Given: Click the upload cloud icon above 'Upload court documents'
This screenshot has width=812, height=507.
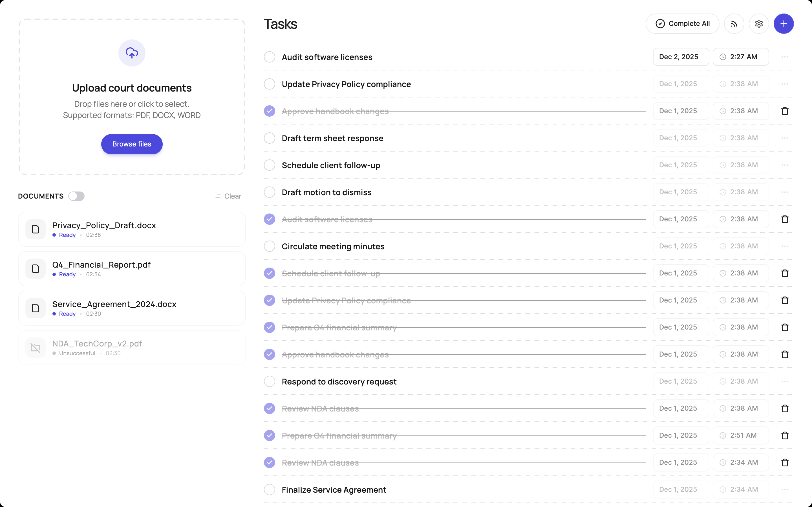Looking at the screenshot, I should tap(132, 53).
